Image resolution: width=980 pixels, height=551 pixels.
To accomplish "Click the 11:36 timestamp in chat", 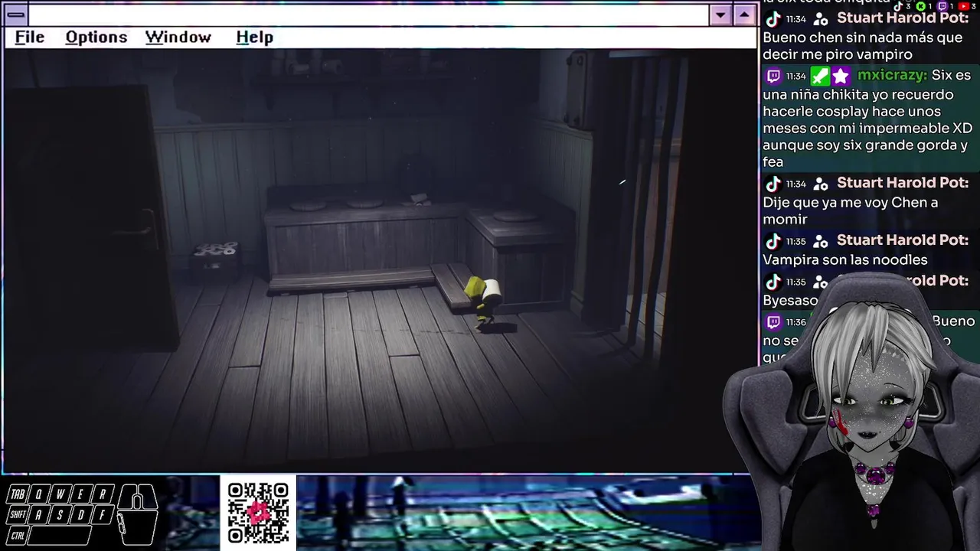I will click(x=795, y=322).
